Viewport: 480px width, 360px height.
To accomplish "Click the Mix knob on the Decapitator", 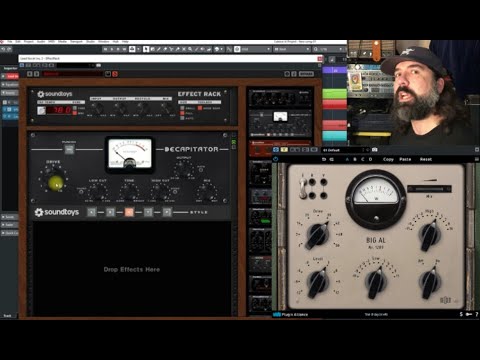I will (207, 193).
